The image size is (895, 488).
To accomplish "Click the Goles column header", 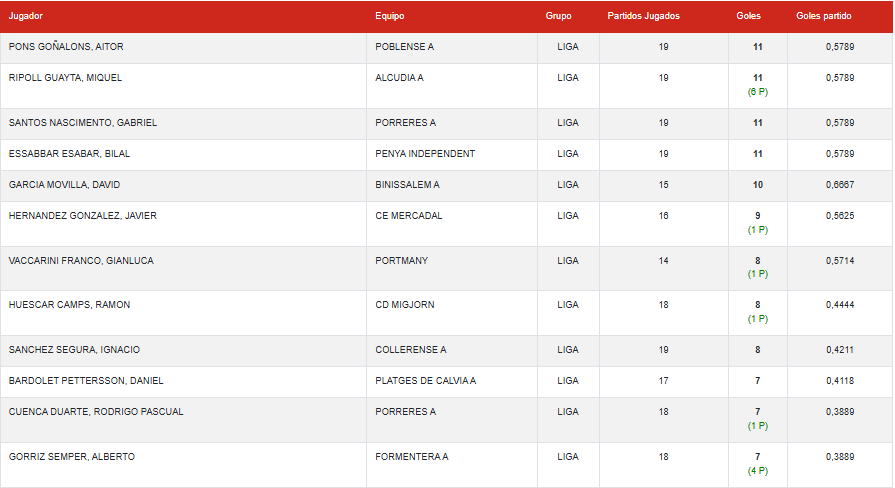I will (748, 16).
